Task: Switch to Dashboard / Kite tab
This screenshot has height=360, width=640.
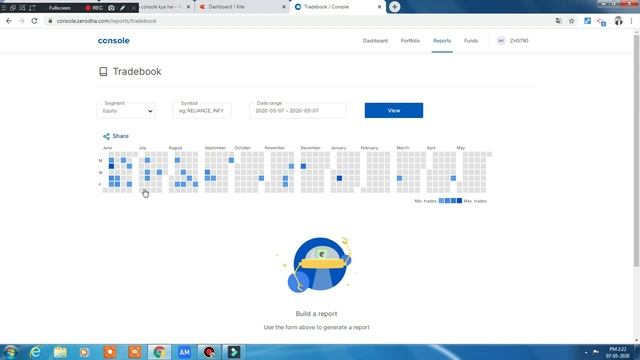Action: (x=241, y=7)
